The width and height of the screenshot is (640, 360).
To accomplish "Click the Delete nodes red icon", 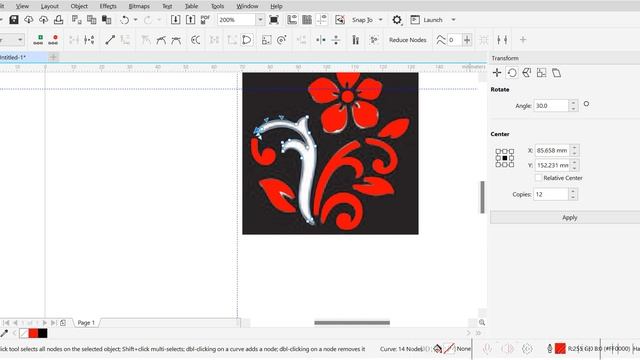I will pos(53,40).
